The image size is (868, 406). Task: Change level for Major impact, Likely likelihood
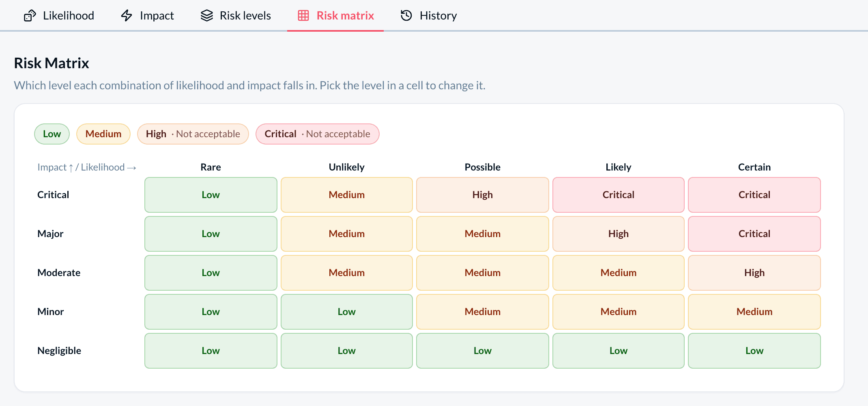pos(619,234)
